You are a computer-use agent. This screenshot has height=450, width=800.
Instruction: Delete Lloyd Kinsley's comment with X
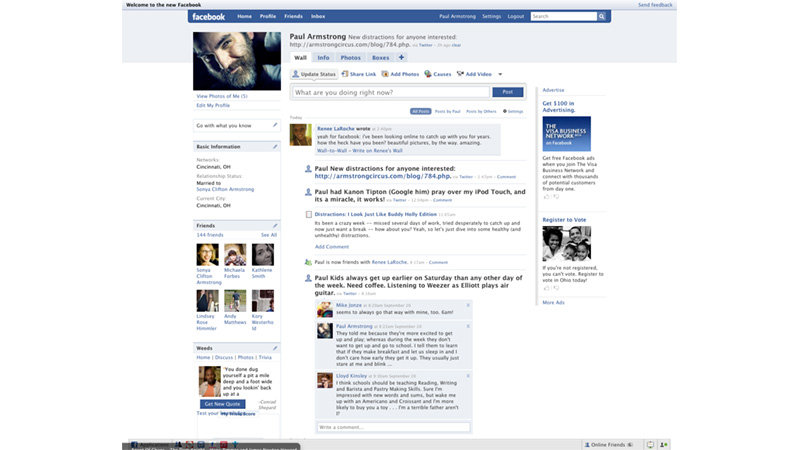(468, 376)
